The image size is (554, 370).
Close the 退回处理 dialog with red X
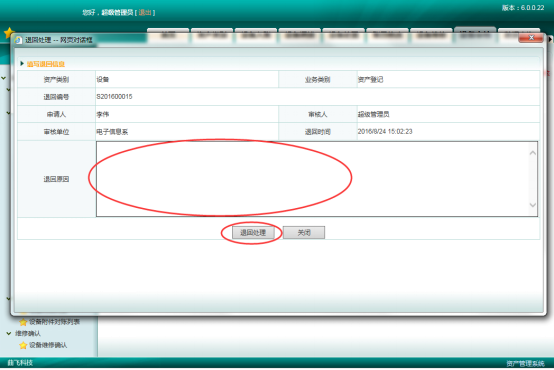pos(531,38)
